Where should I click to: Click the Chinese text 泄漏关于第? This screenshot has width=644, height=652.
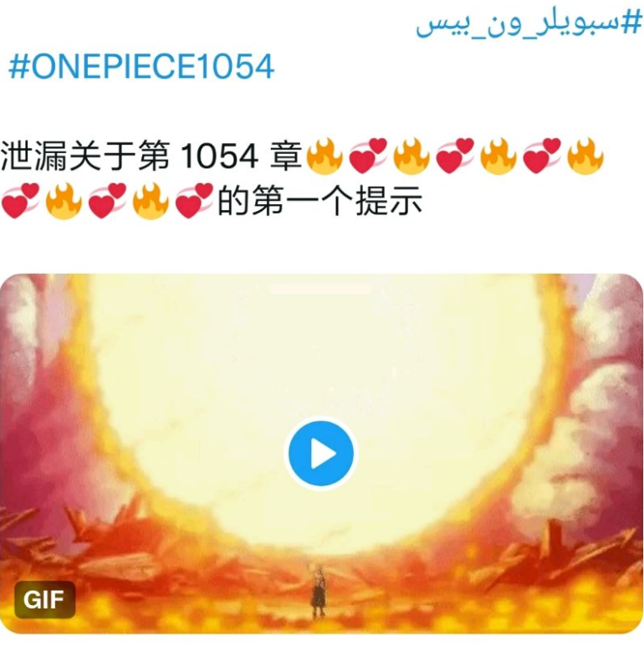[85, 156]
